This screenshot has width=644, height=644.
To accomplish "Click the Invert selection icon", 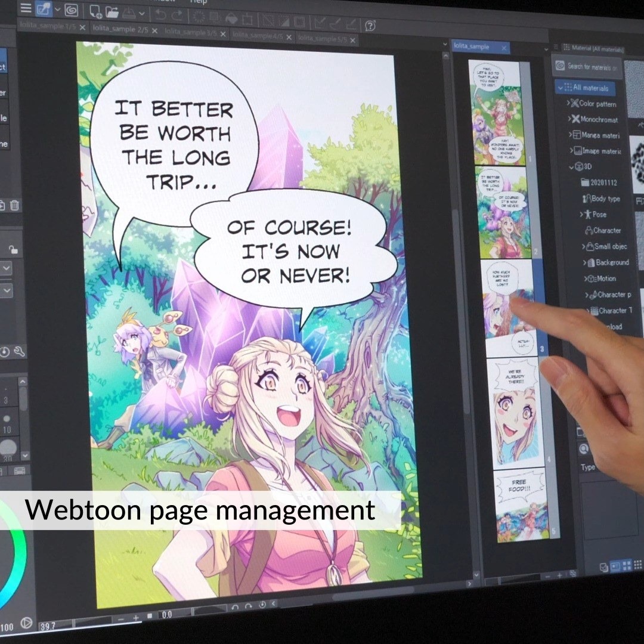I will point(284,21).
